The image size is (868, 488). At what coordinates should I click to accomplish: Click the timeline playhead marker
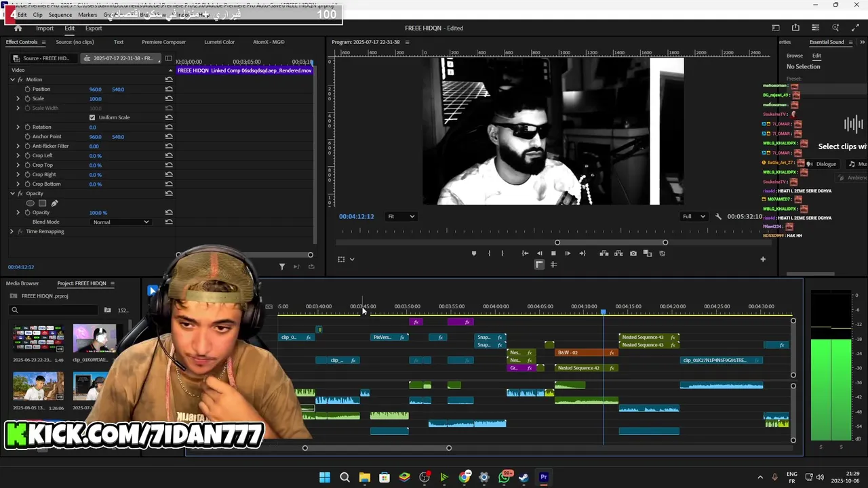coord(603,312)
